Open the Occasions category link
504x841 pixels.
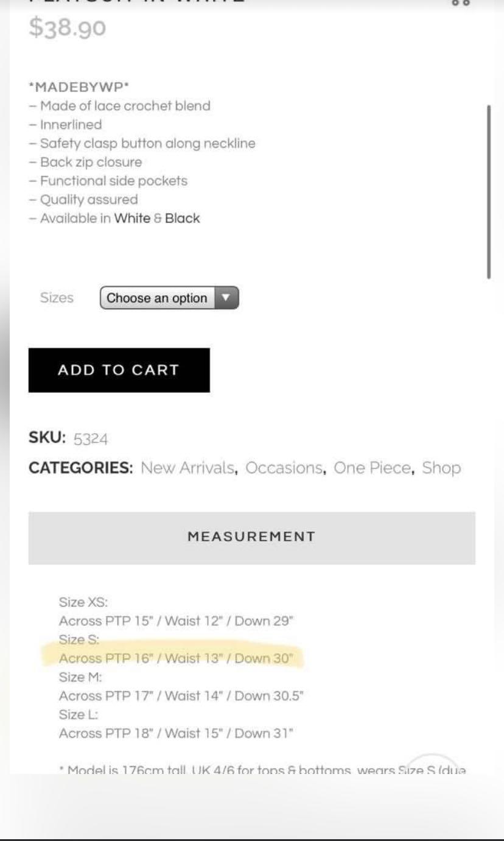coord(284,468)
